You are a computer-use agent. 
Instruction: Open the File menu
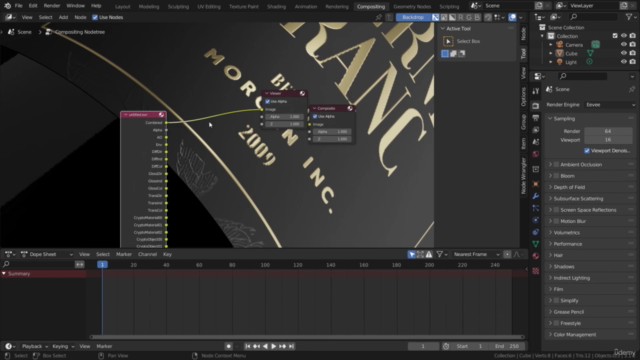(18, 6)
